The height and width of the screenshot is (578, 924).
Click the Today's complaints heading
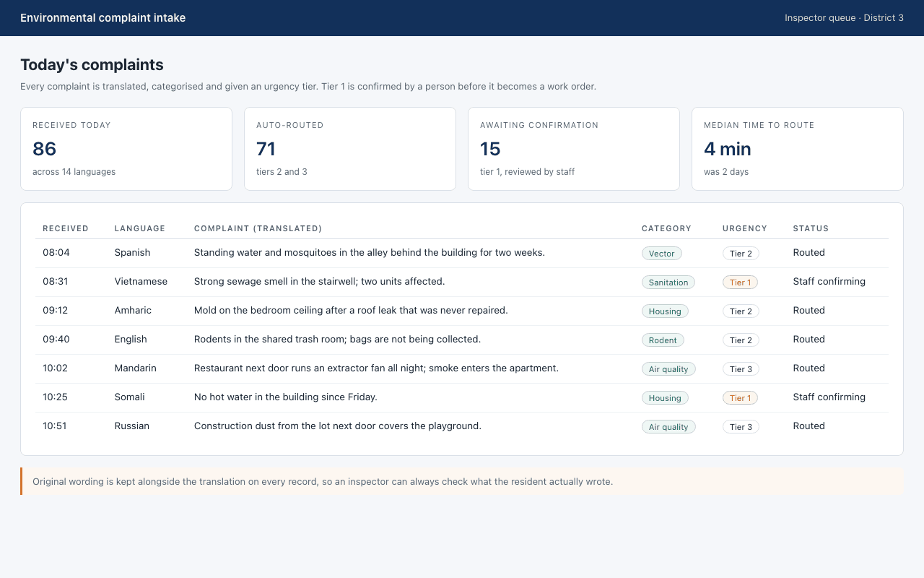pyautogui.click(x=92, y=65)
